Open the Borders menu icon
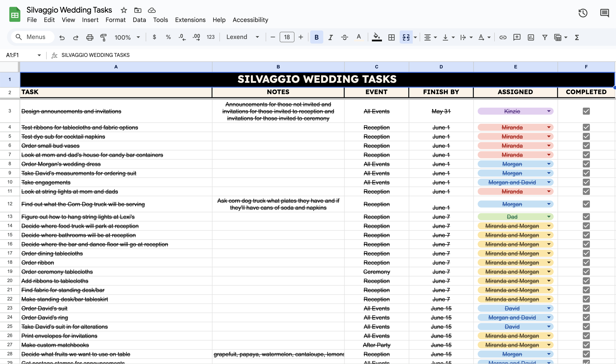 [391, 37]
